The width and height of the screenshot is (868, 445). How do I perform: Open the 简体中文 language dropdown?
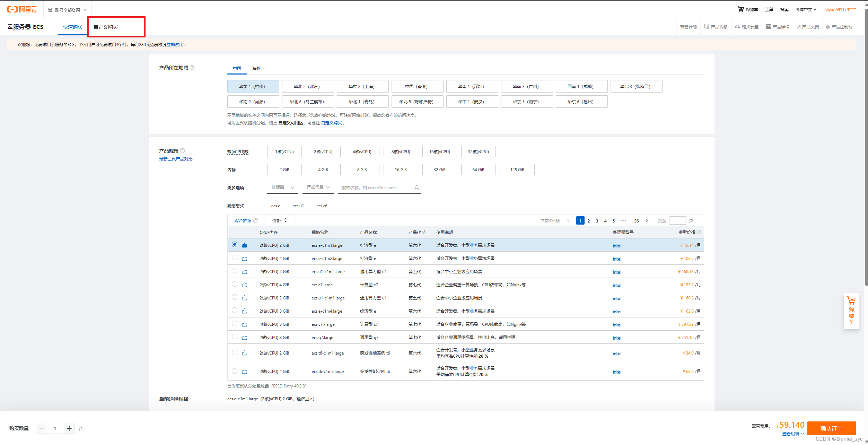coord(805,10)
